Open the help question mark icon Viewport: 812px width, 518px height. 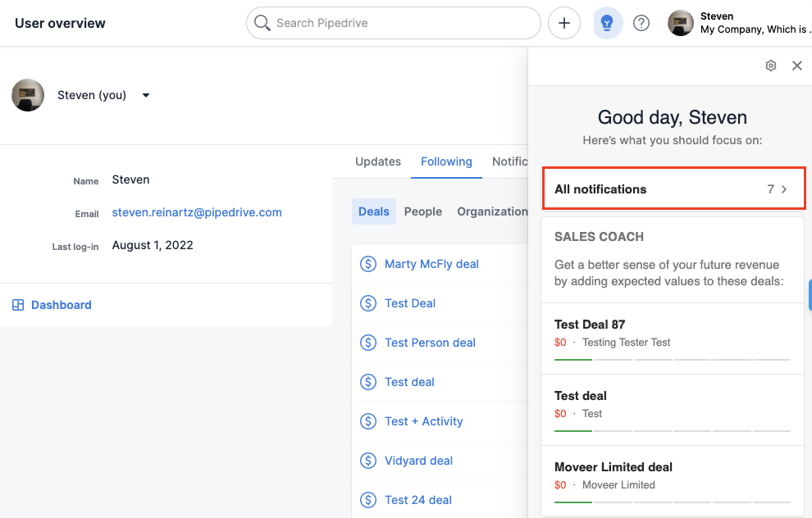641,23
